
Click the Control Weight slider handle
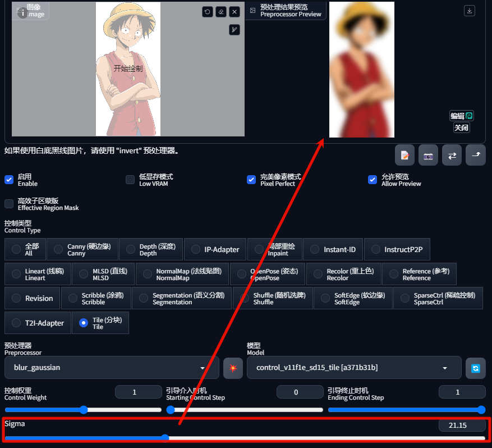[x=84, y=410]
